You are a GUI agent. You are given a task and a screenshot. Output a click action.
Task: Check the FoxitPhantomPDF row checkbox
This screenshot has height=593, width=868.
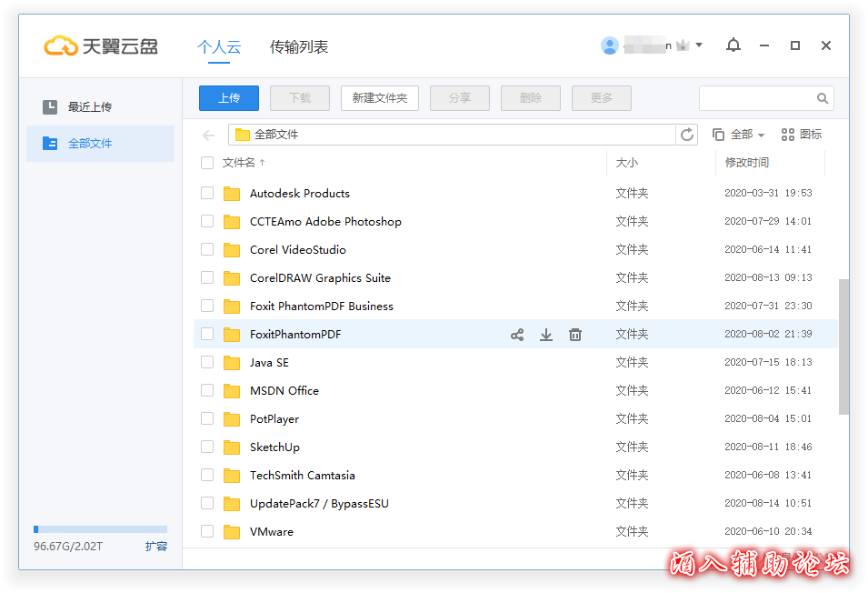tap(207, 333)
